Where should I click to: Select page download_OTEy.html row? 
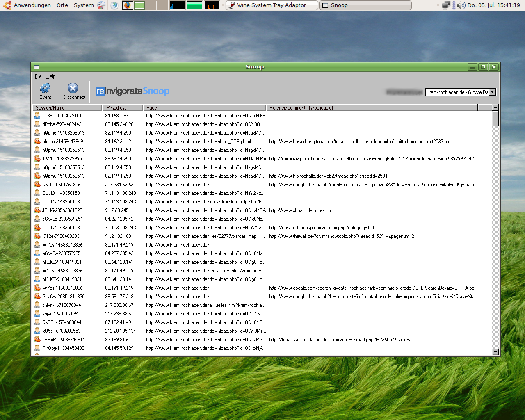click(x=199, y=142)
